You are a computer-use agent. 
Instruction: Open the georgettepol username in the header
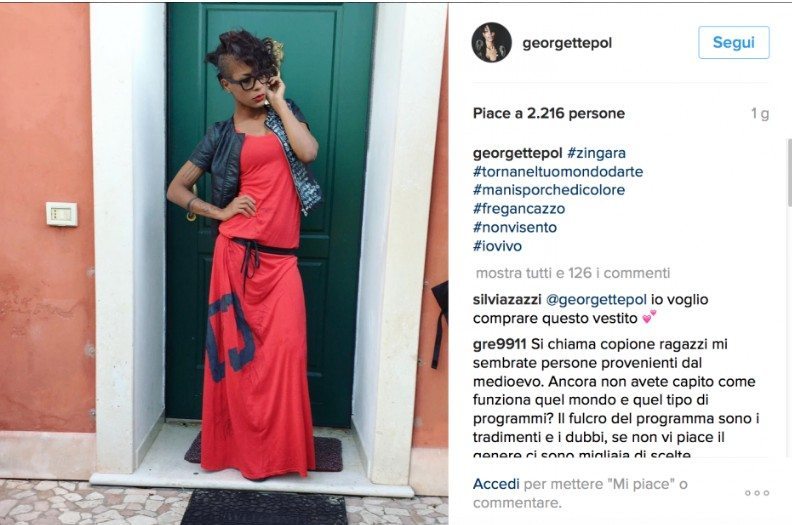567,43
